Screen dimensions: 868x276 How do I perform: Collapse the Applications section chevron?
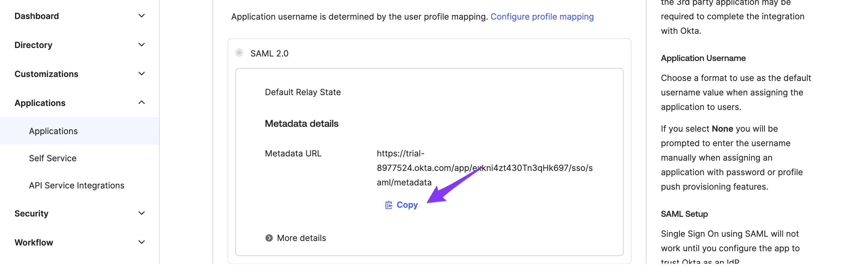tap(142, 103)
